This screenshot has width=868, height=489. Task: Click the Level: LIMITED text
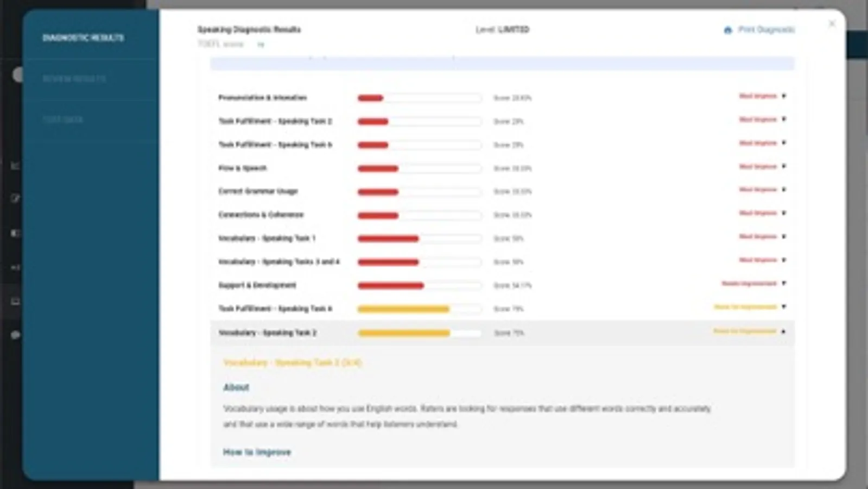pyautogui.click(x=502, y=29)
